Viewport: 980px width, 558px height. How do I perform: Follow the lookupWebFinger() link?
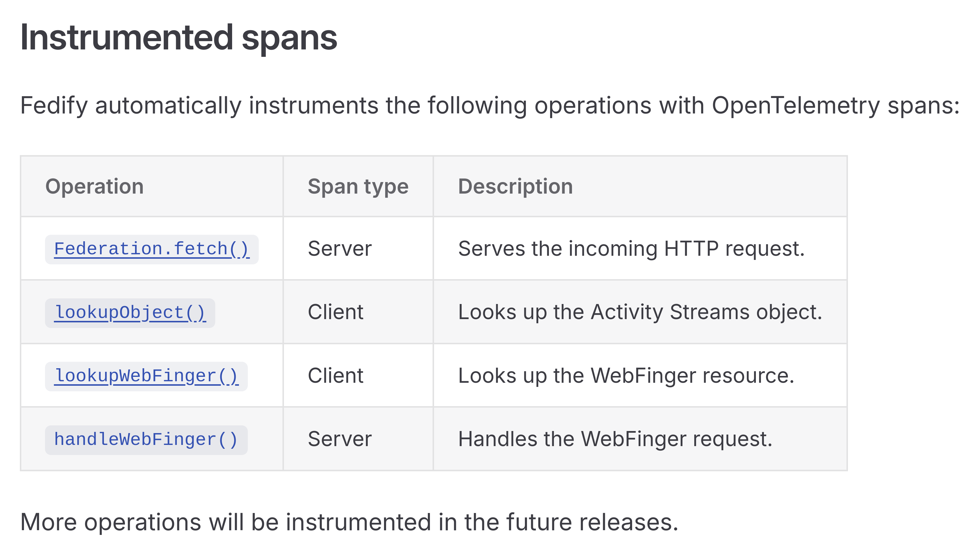[146, 376]
